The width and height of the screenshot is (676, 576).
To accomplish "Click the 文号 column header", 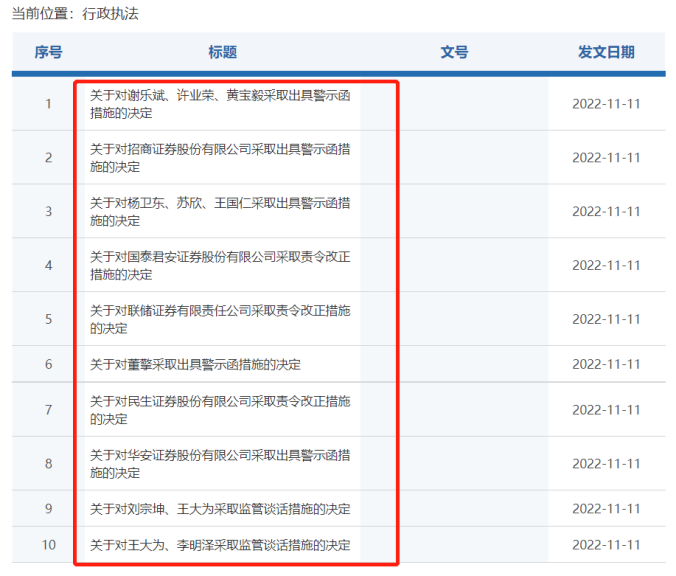I will click(x=454, y=52).
